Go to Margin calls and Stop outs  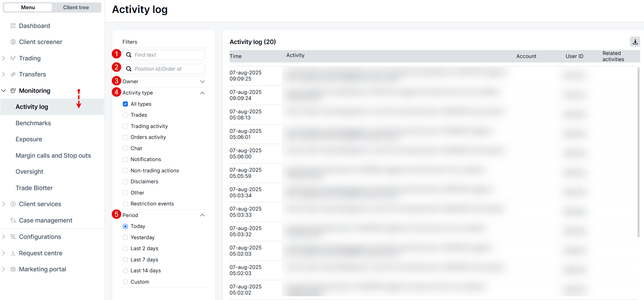tap(53, 156)
